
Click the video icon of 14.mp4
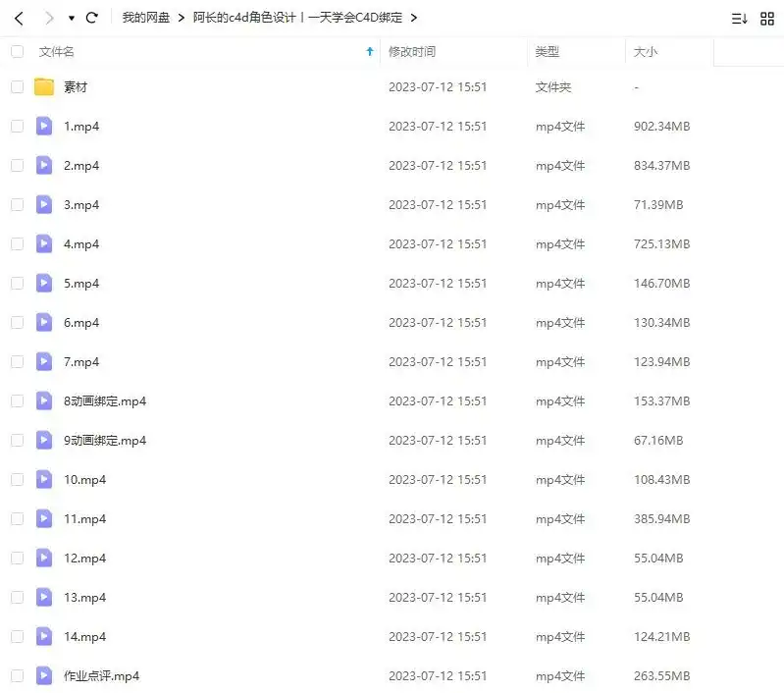click(44, 636)
